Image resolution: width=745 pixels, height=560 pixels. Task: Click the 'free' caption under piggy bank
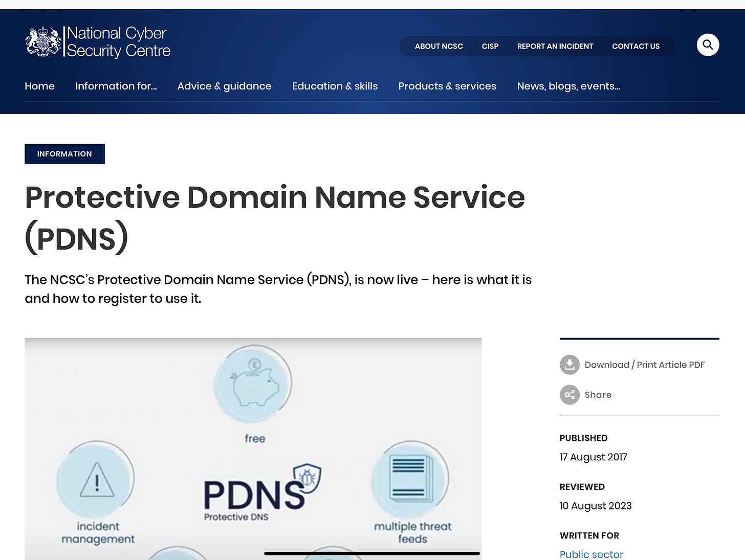255,438
